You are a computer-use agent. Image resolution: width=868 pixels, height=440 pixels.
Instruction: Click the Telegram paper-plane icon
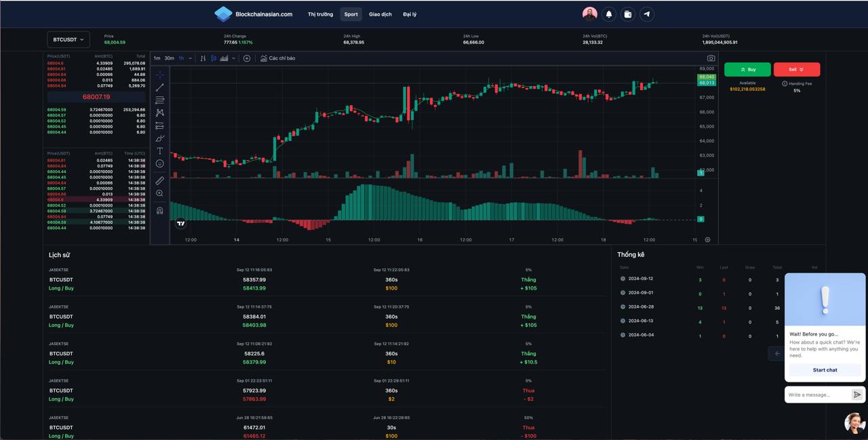pyautogui.click(x=647, y=14)
